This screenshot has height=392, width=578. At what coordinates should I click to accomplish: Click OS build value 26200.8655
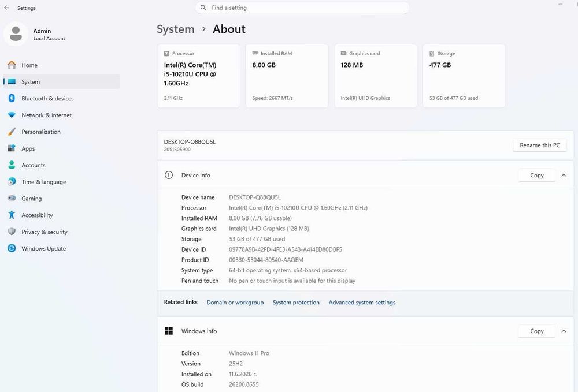pyautogui.click(x=244, y=384)
